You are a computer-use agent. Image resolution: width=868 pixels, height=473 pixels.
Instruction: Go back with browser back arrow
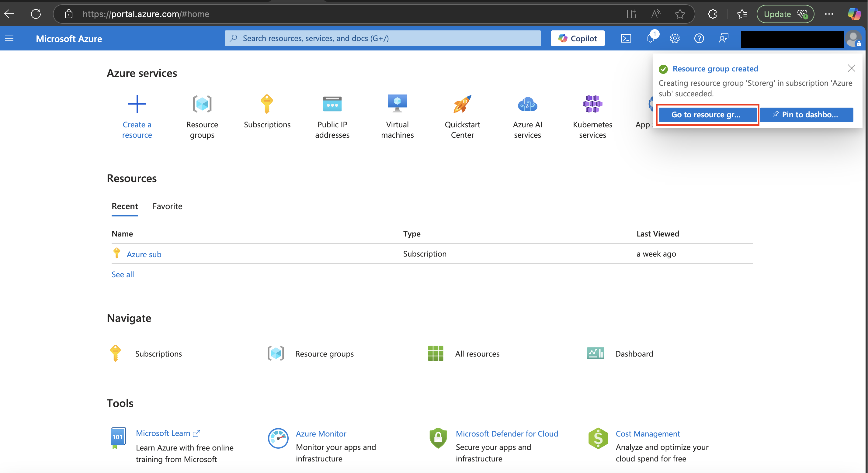(x=9, y=14)
